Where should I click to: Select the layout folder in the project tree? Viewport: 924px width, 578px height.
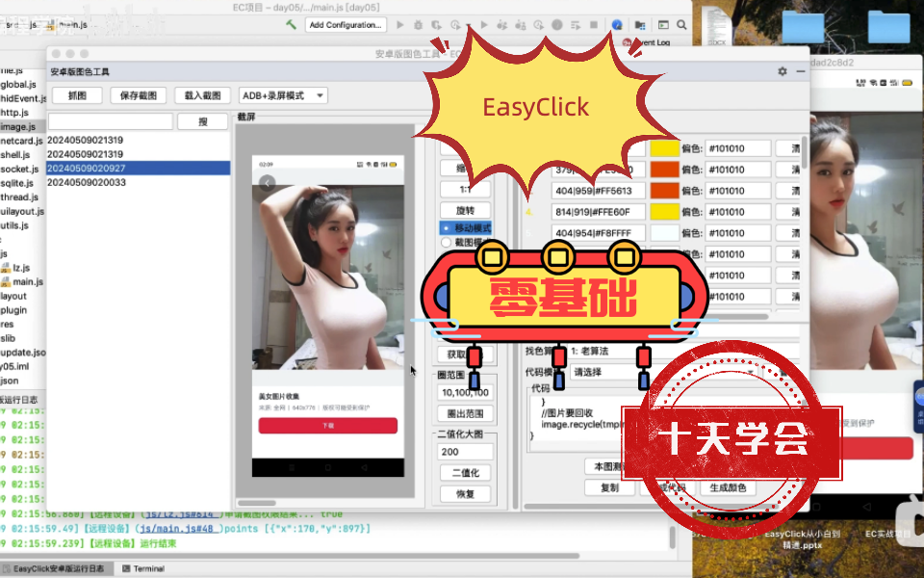[x=13, y=296]
